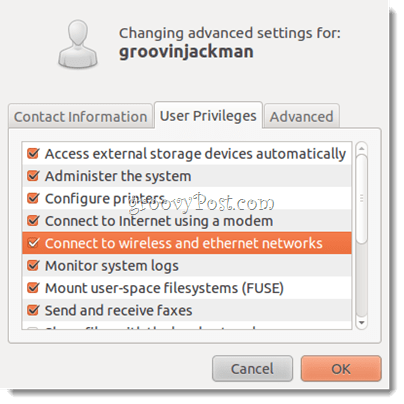Click the scrollbar up arrow
The width and height of the screenshot is (404, 404).
point(362,148)
